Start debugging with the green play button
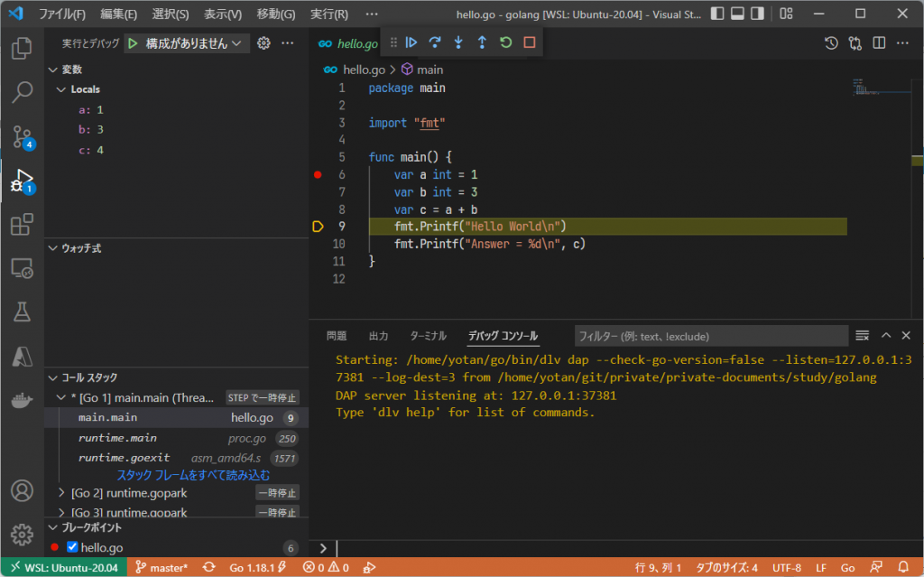924x577 pixels. [x=134, y=43]
